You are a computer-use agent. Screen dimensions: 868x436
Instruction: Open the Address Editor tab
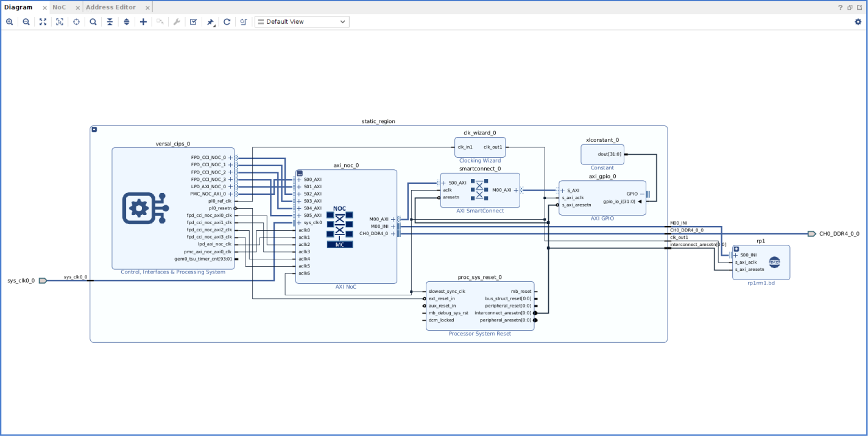pos(112,7)
